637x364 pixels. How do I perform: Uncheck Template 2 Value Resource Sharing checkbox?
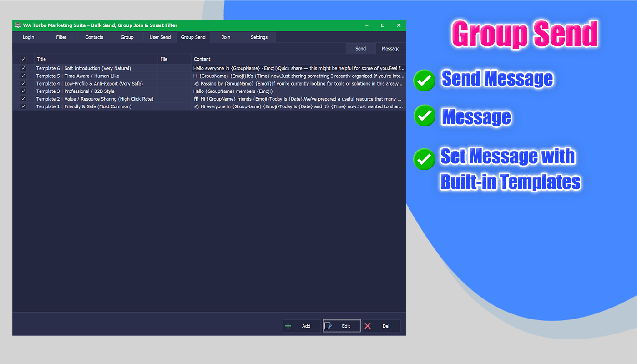[x=24, y=99]
